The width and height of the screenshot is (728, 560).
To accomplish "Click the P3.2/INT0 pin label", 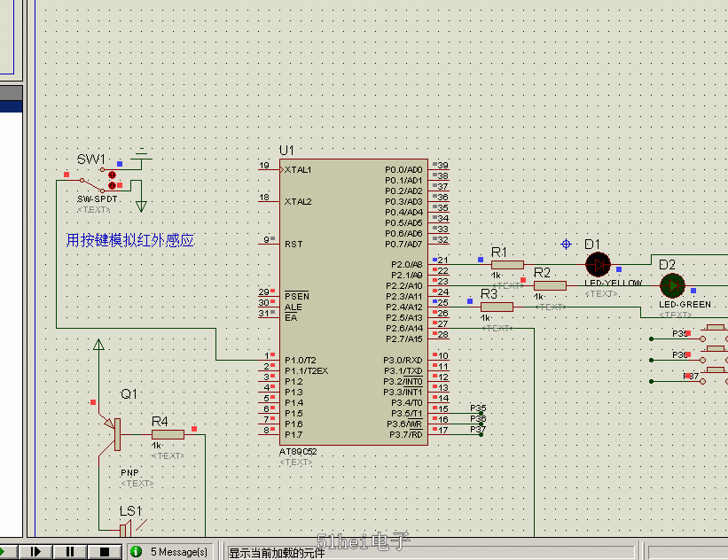I will coord(403,381).
